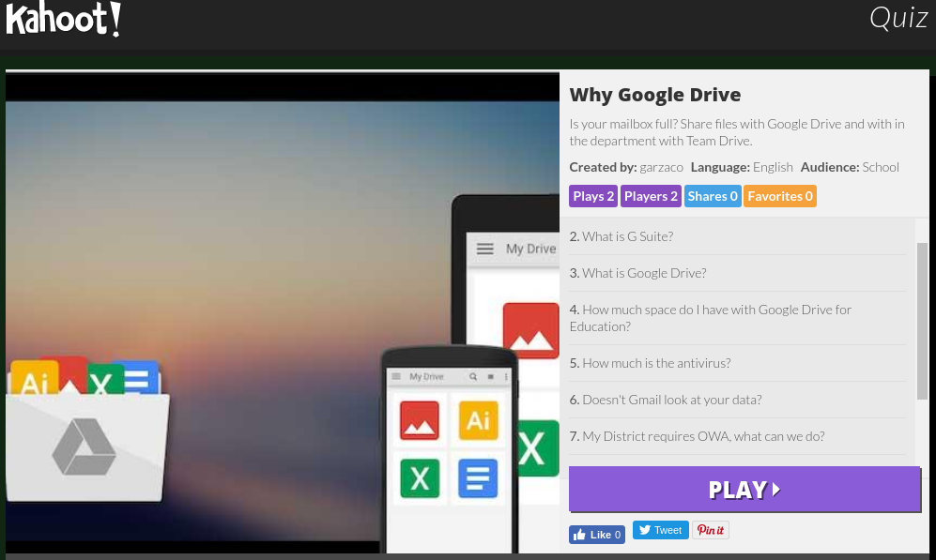Click the Shares 0 badge
The height and width of the screenshot is (560, 936).
(713, 196)
